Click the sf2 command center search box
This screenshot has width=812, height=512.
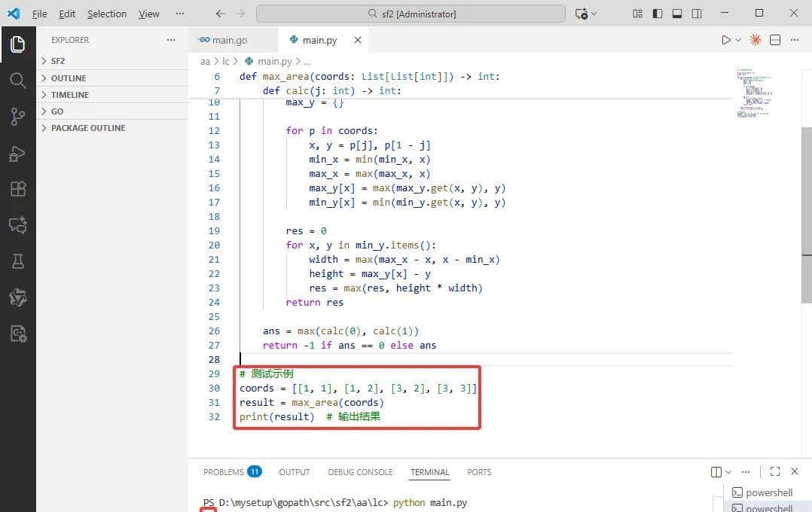point(411,14)
